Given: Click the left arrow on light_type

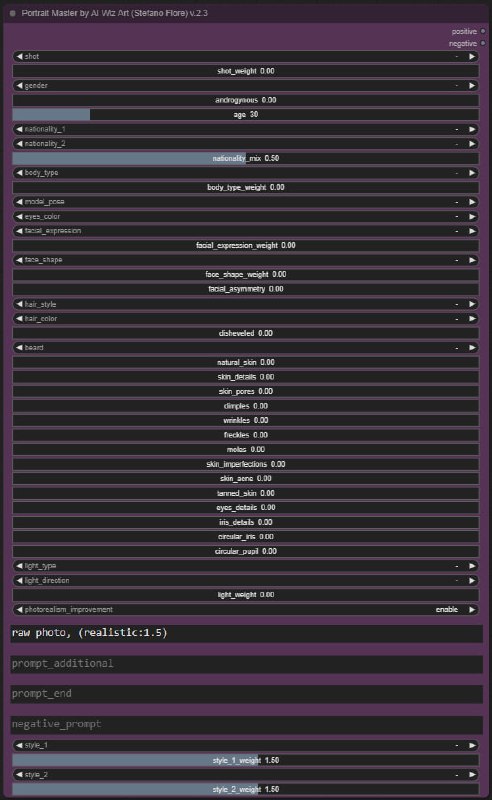Looking at the screenshot, I should [x=19, y=566].
